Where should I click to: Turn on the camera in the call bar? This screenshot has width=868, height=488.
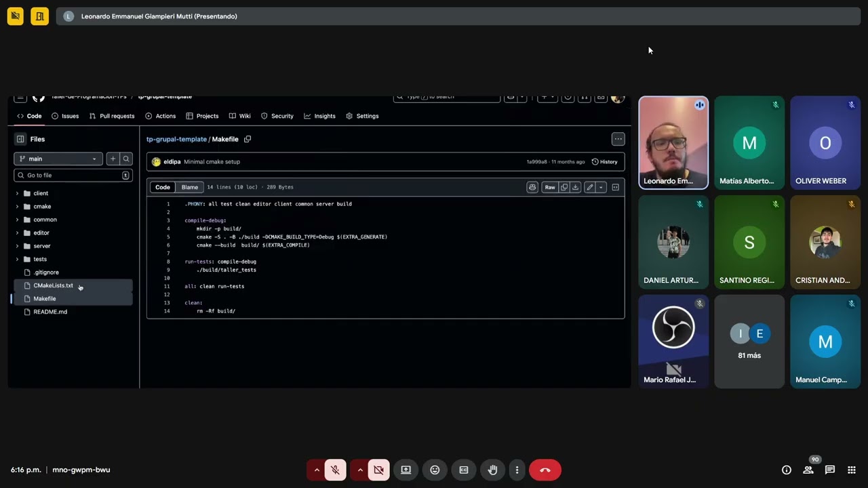pos(378,470)
